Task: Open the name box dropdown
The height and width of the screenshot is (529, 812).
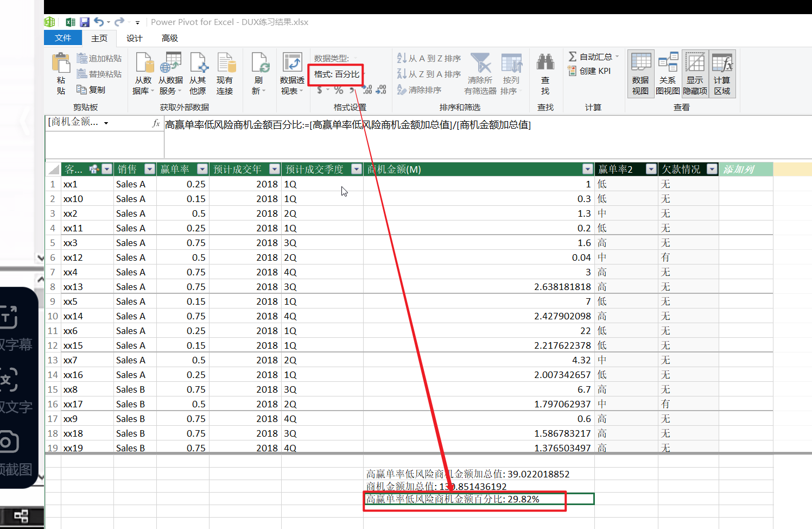Action: [106, 123]
